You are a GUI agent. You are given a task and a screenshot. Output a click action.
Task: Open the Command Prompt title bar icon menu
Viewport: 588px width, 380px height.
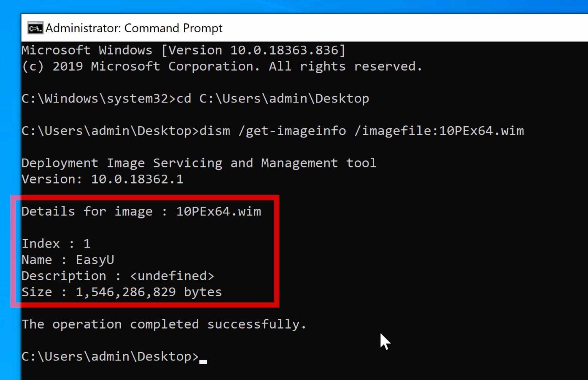click(35, 28)
